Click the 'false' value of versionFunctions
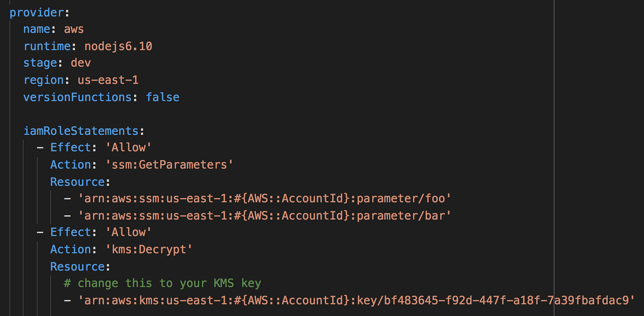The height and width of the screenshot is (316, 644). tap(162, 97)
